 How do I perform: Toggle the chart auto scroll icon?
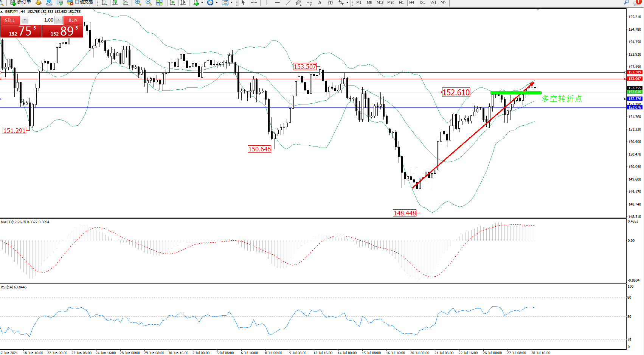pyautogui.click(x=173, y=3)
